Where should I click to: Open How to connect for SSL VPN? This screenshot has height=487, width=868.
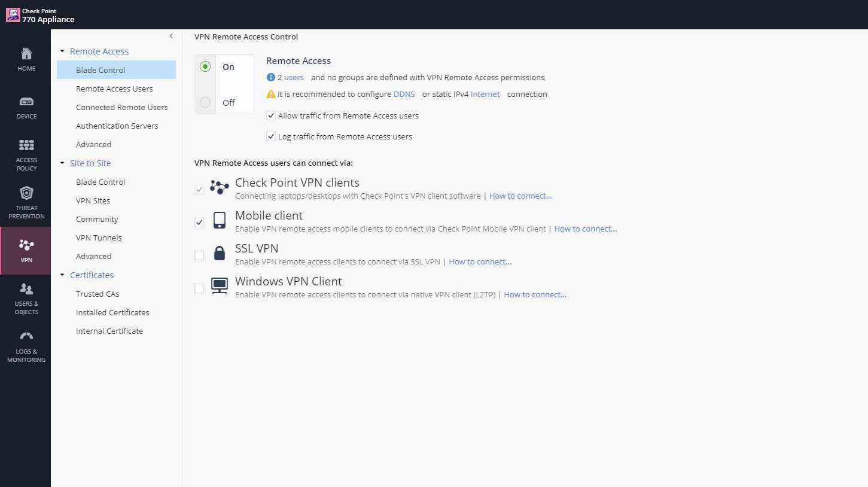[x=480, y=261]
